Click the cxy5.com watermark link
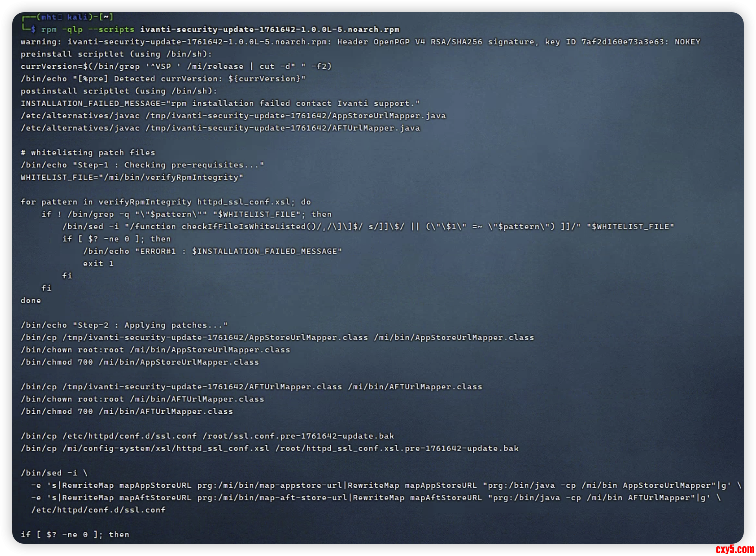This screenshot has width=756, height=556. point(735,549)
